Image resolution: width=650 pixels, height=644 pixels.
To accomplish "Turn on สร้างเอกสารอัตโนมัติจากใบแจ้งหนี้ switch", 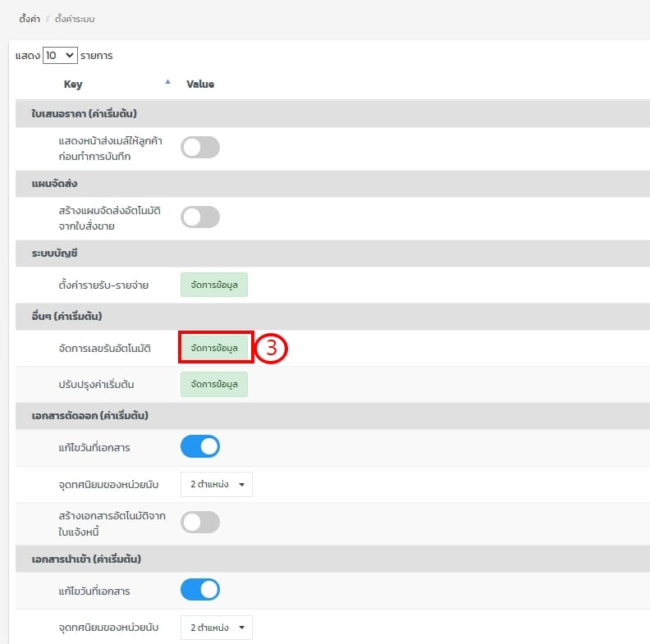I will coord(200,523).
